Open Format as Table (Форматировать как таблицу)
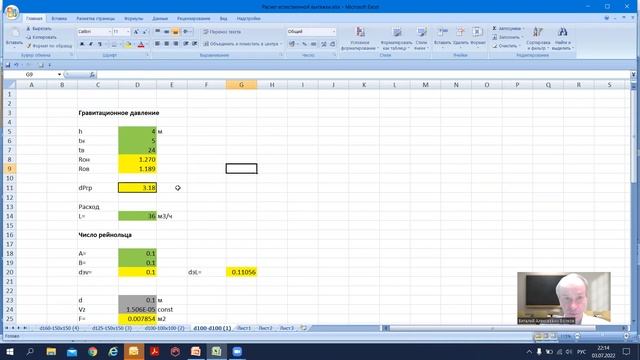The height and width of the screenshot is (360, 640). pos(396,38)
